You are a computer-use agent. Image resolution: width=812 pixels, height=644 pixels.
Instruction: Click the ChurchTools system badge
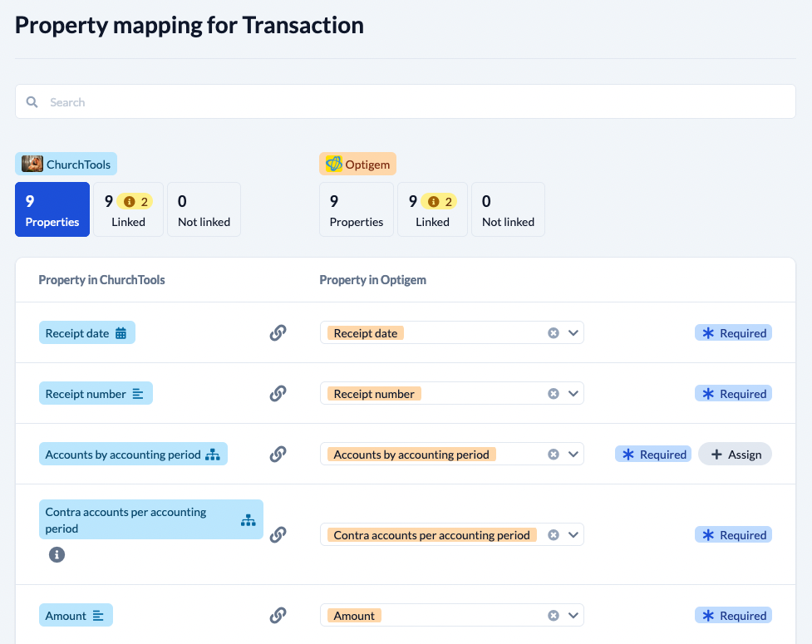click(66, 164)
